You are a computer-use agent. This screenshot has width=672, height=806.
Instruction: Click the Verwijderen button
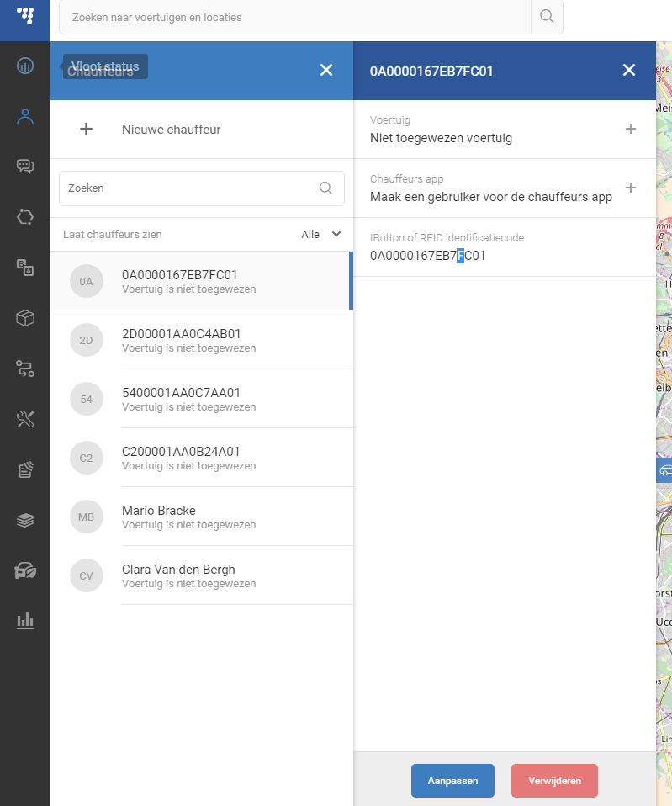pyautogui.click(x=554, y=780)
